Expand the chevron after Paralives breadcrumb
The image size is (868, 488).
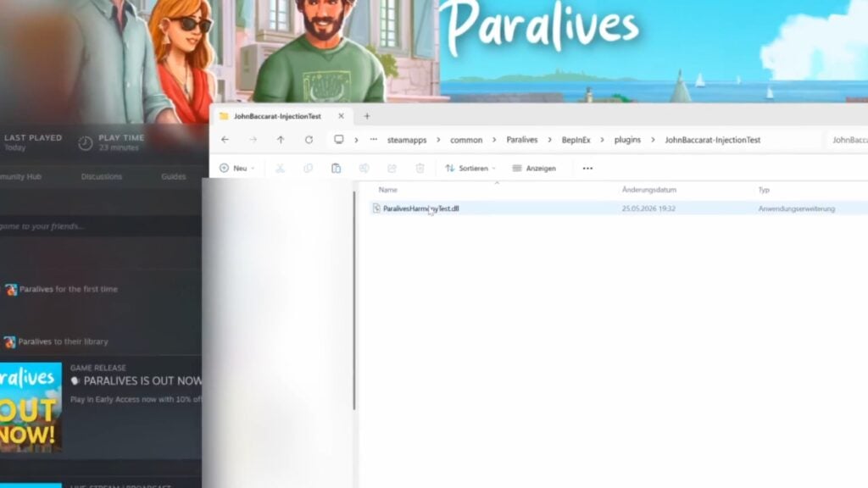[549, 140]
